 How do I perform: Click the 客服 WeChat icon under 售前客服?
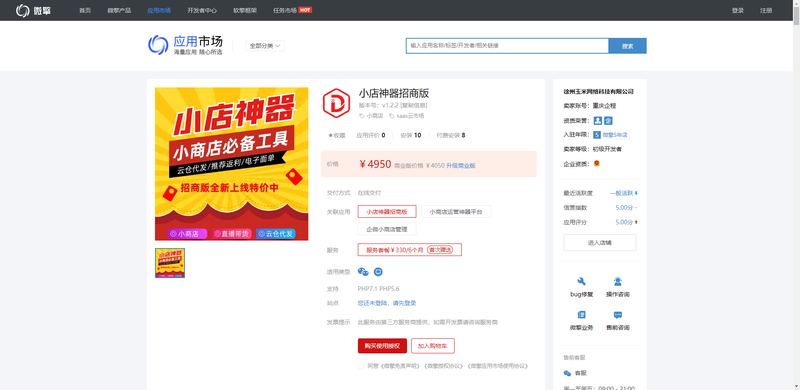(x=567, y=373)
